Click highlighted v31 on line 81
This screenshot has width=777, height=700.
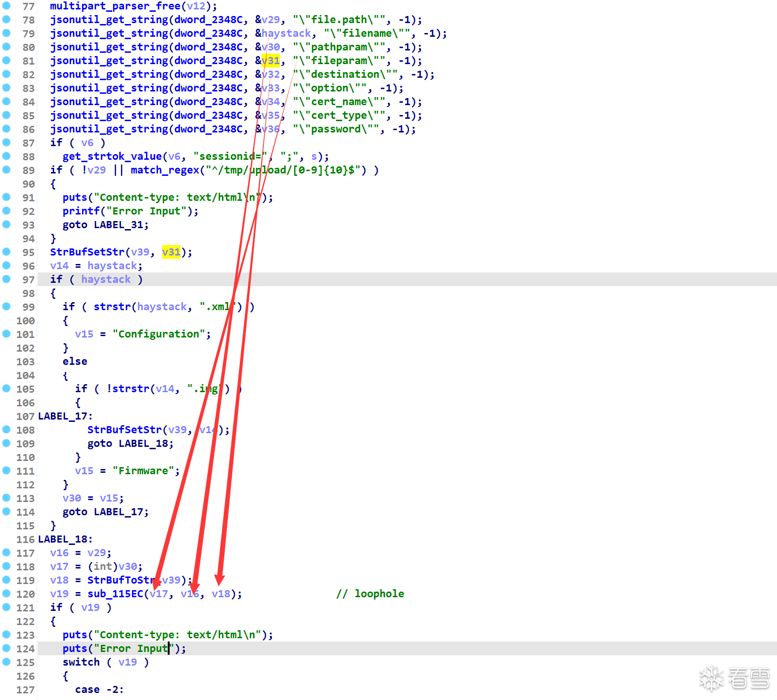coord(270,61)
